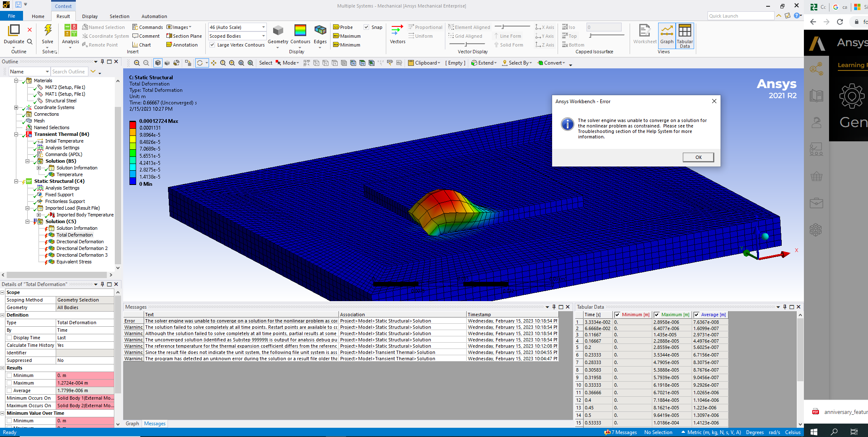The width and height of the screenshot is (868, 437).
Task: Show the Maximum result label
Action: 347,36
